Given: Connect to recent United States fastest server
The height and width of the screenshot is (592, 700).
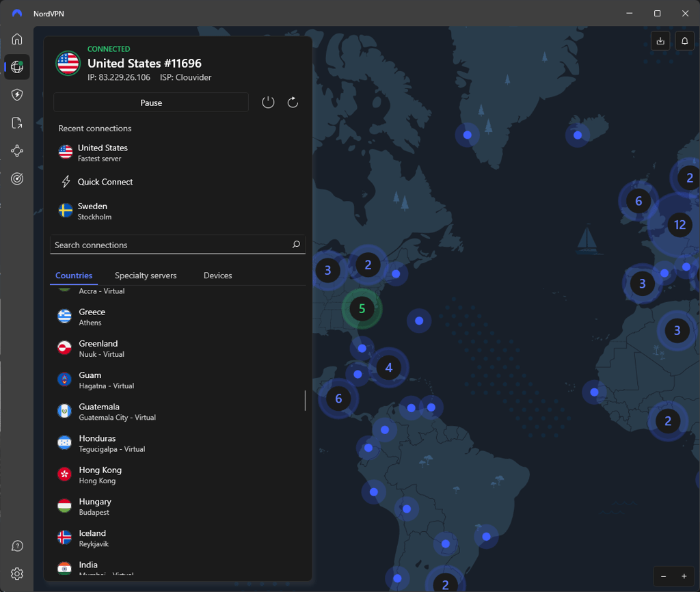Looking at the screenshot, I should pos(178,152).
